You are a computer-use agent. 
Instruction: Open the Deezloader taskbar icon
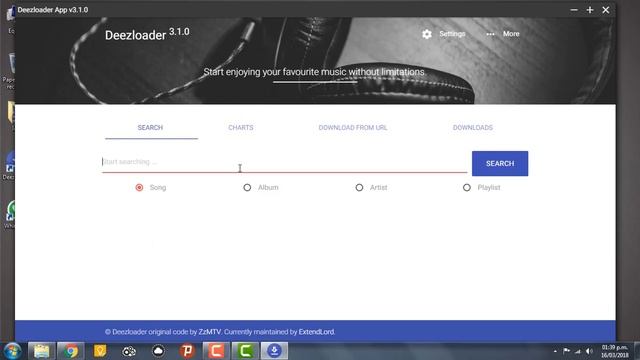274,351
